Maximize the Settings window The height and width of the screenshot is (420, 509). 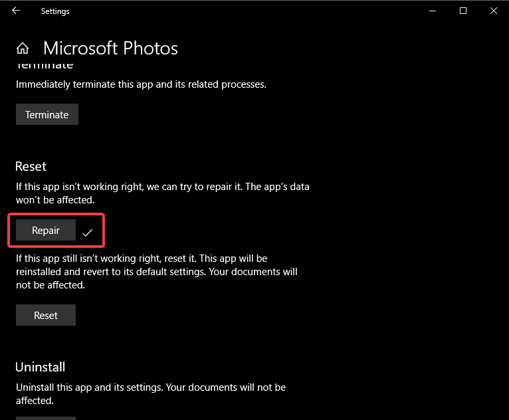(463, 11)
